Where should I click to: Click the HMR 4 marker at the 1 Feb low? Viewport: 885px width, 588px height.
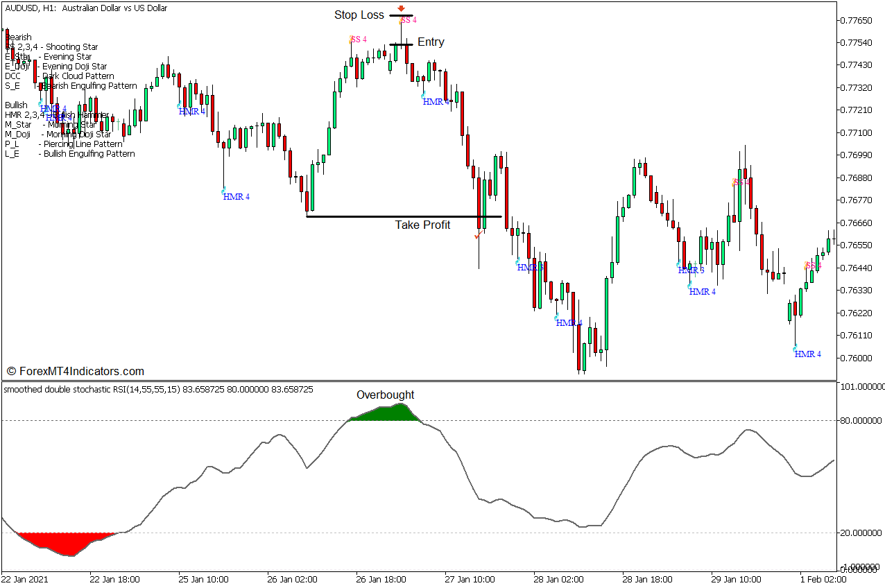[x=806, y=354]
